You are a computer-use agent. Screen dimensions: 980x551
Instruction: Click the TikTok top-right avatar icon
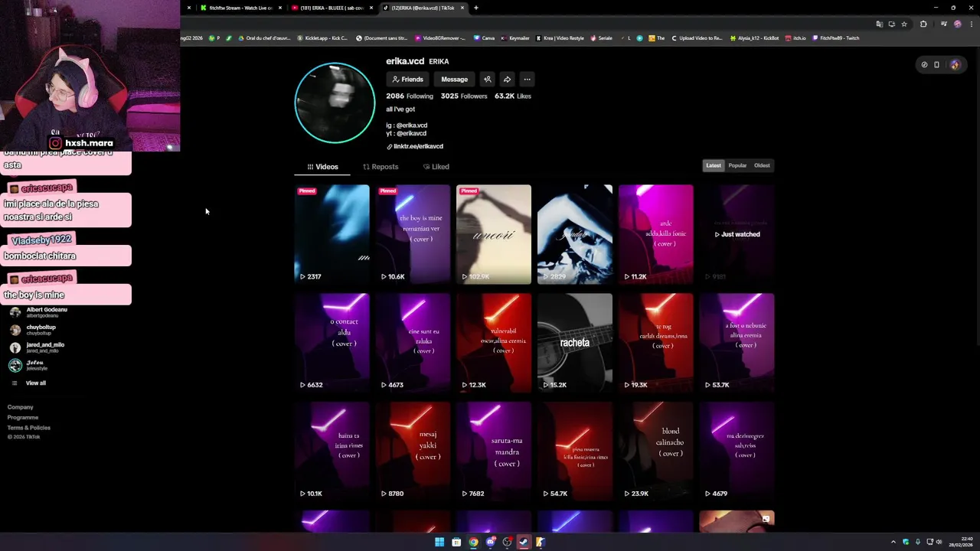pyautogui.click(x=955, y=65)
